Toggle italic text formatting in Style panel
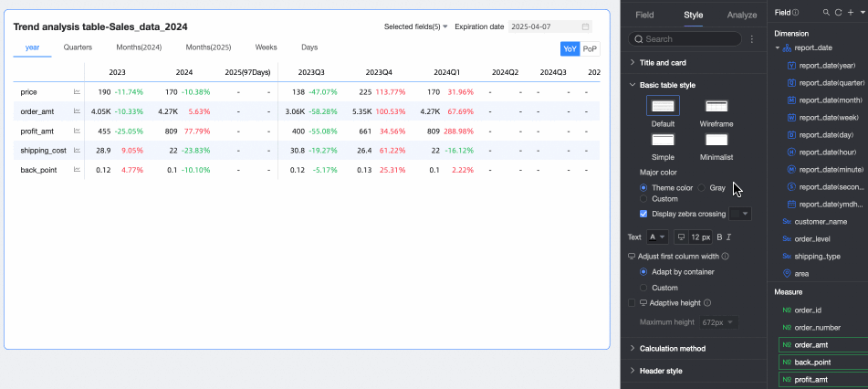The image size is (868, 389). pos(729,237)
